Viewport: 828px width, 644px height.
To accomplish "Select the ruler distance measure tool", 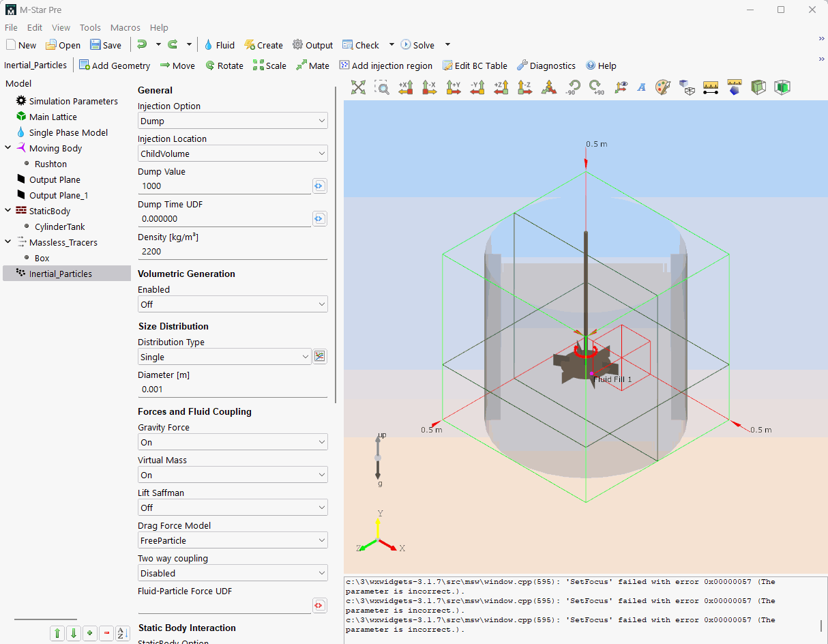I will tap(711, 87).
